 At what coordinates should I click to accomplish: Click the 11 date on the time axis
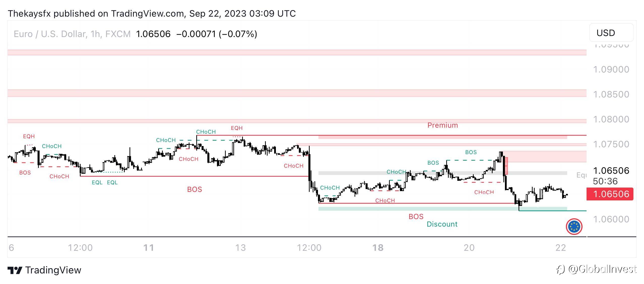click(x=149, y=248)
